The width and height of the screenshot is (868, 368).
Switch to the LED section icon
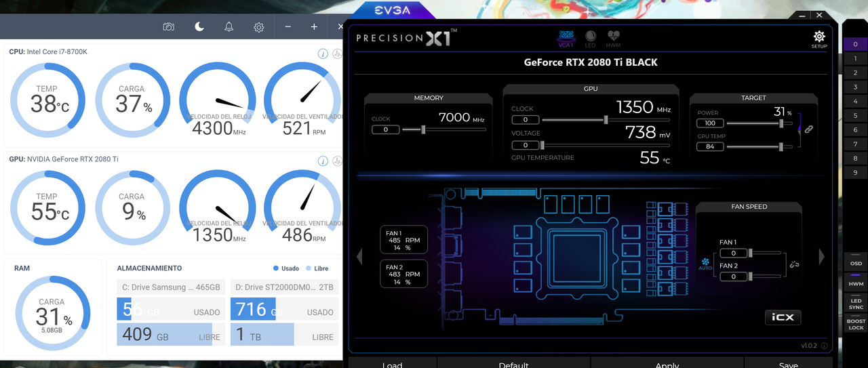(x=590, y=38)
